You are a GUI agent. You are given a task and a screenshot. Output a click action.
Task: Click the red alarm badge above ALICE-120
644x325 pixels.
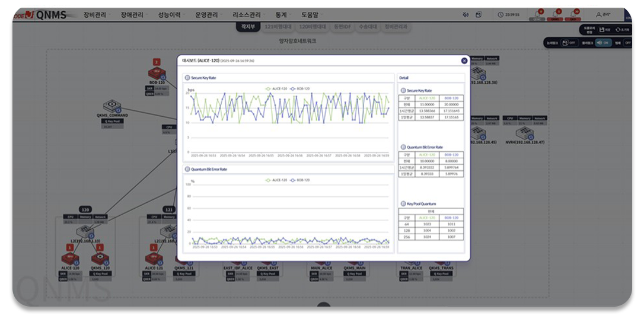coord(70,247)
